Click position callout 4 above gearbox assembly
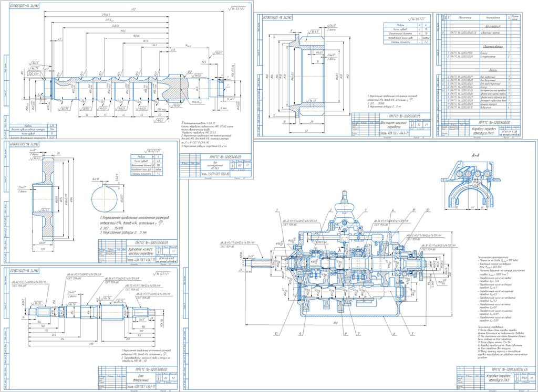The height and width of the screenshot is (392, 538). click(392, 210)
